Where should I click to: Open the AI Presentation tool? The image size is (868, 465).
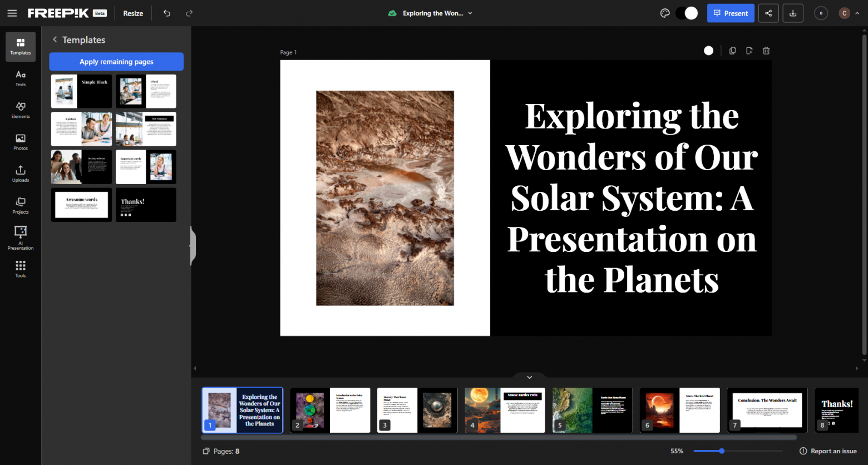pos(21,238)
